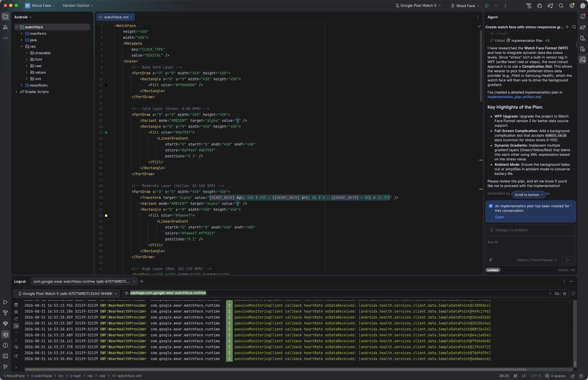Toggle favorite filter star
This screenshot has width=588, height=380.
pos(565,293)
